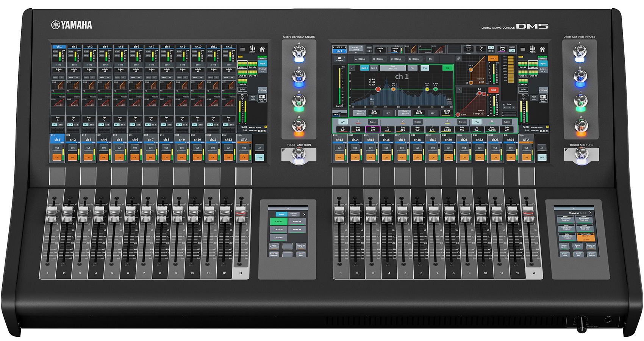
Task: Select low shelf icon for EQ band 1
Action: pyautogui.click(x=343, y=122)
